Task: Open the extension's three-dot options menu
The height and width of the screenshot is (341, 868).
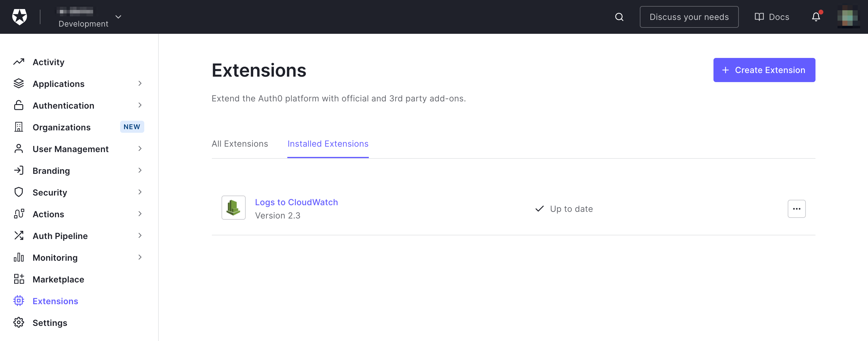Action: click(796, 209)
